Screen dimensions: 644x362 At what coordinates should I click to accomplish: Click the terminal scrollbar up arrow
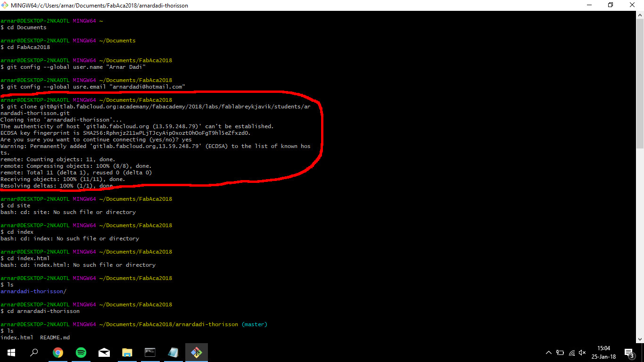click(640, 15)
